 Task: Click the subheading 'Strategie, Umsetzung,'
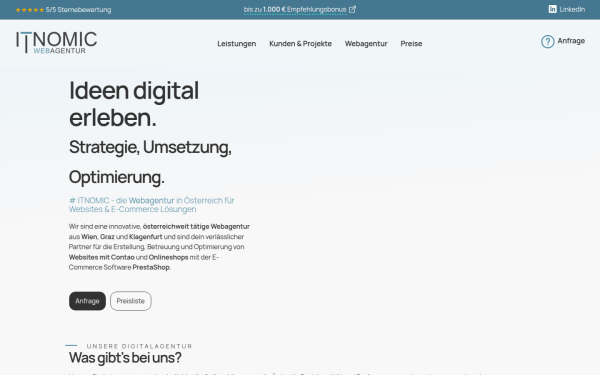150,147
